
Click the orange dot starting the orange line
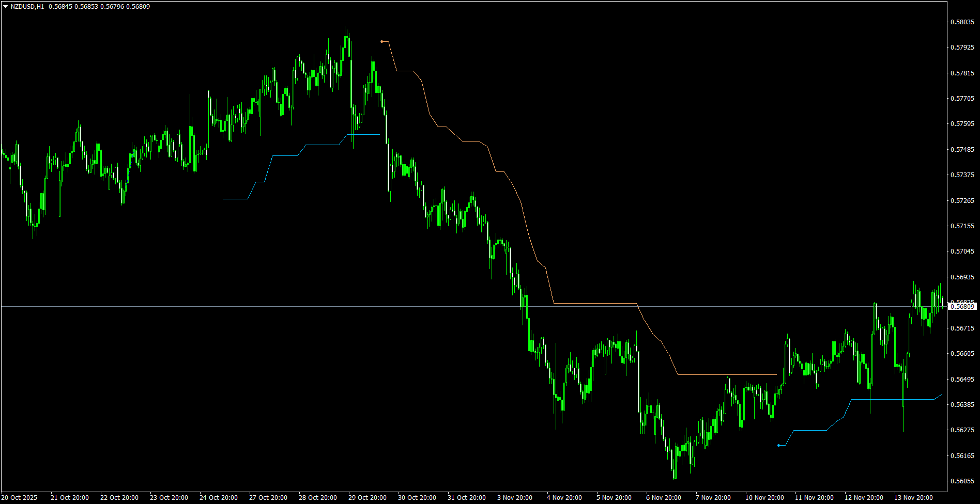tap(381, 41)
